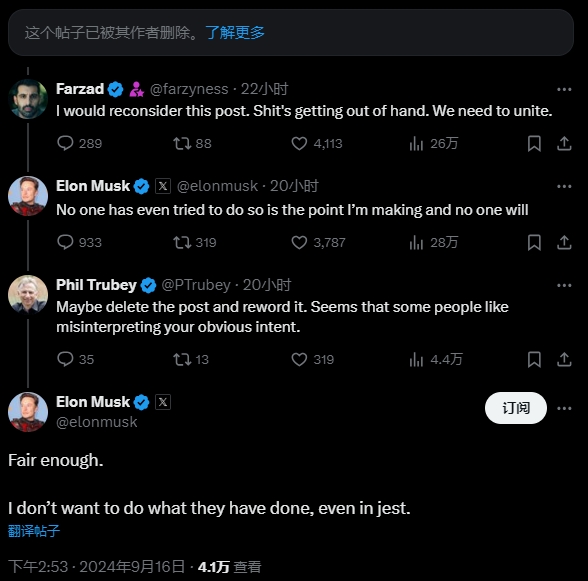Open comments on Elon's reply with 933 replies
The height and width of the screenshot is (581, 588).
[x=65, y=242]
